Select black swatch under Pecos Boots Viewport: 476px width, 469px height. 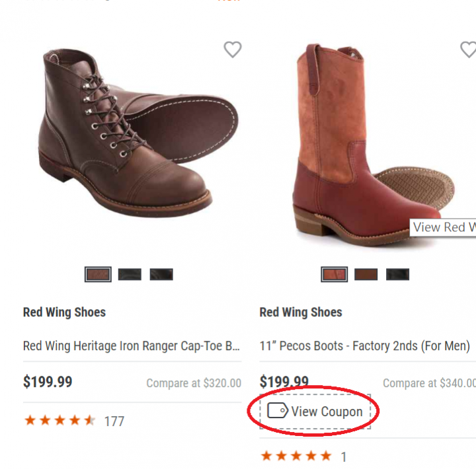click(x=398, y=274)
